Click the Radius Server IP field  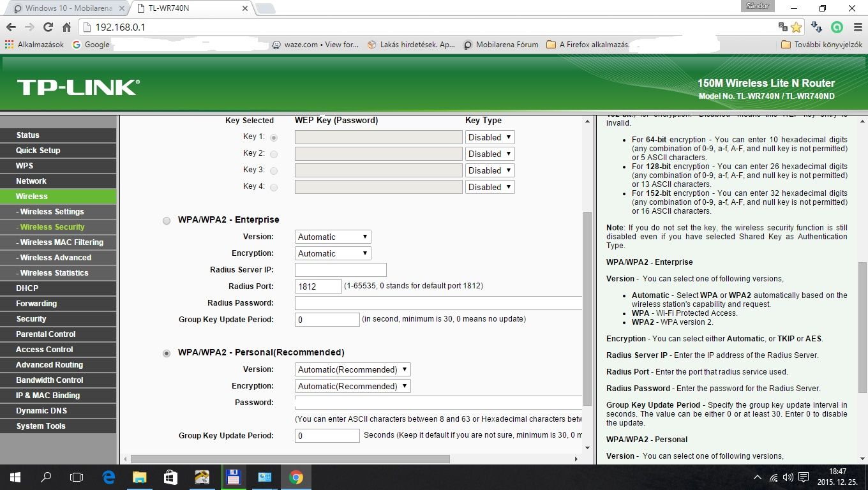click(341, 270)
